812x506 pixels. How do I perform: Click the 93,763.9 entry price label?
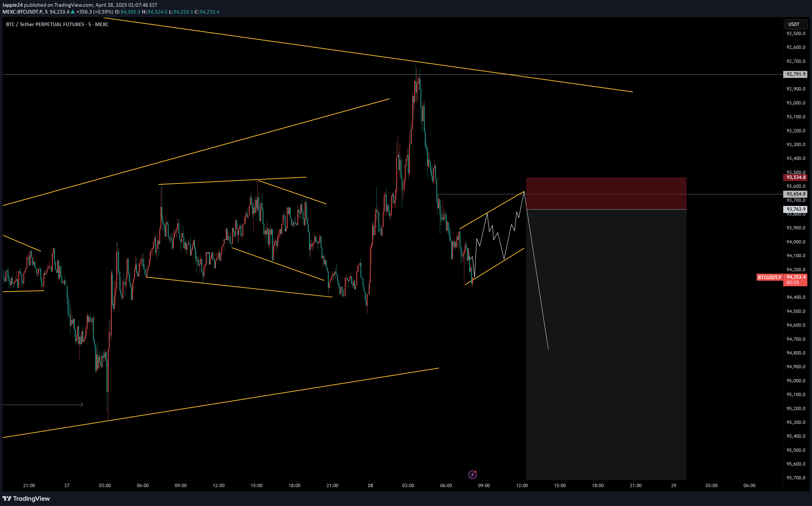pyautogui.click(x=796, y=209)
